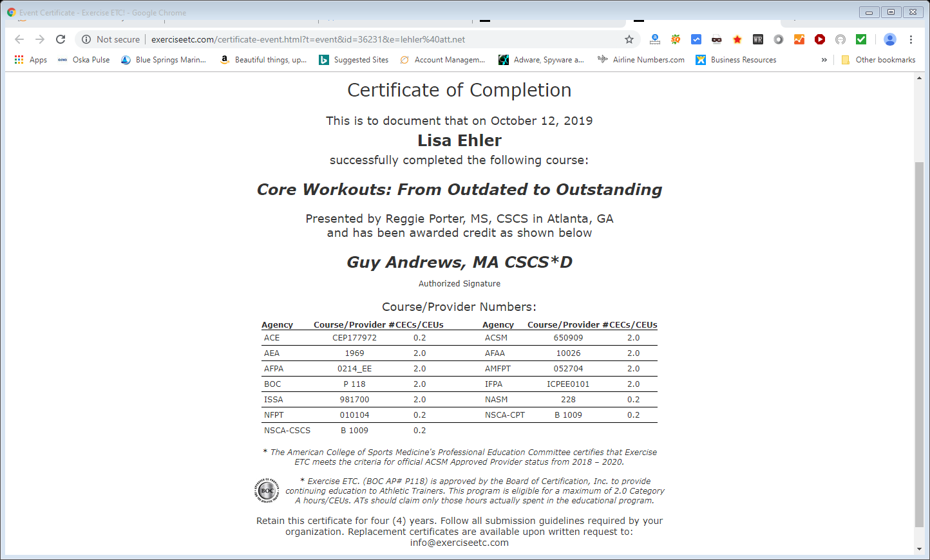
Task: Click the gray circular ring extension icon
Action: [x=779, y=39]
